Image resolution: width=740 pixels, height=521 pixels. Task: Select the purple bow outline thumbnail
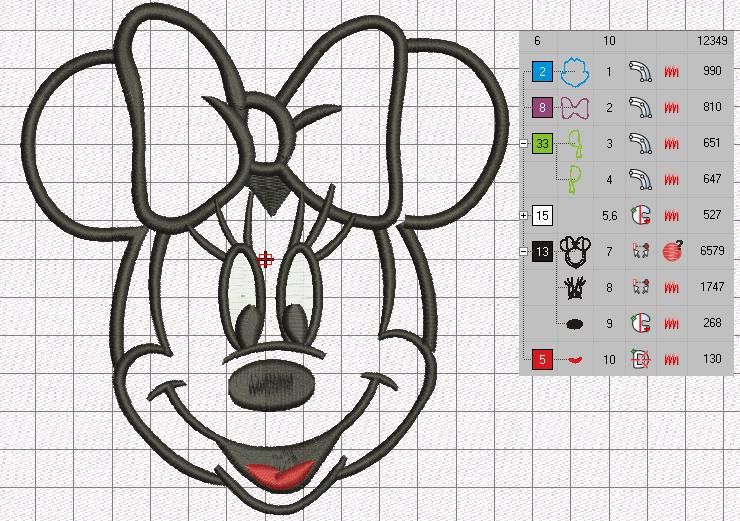tap(574, 108)
